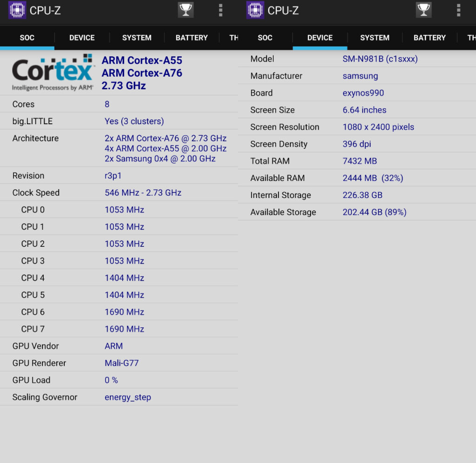476x463 pixels.
Task: Click "2x ARM Cortex-A76 @ 2.73 GHz" line
Action: [x=165, y=138]
